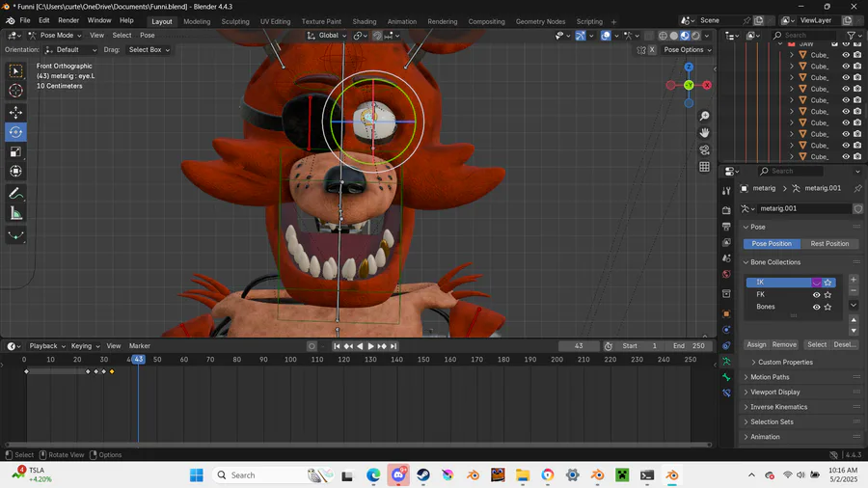Switch to rendered viewport shading
The height and width of the screenshot is (488, 868).
click(x=695, y=36)
